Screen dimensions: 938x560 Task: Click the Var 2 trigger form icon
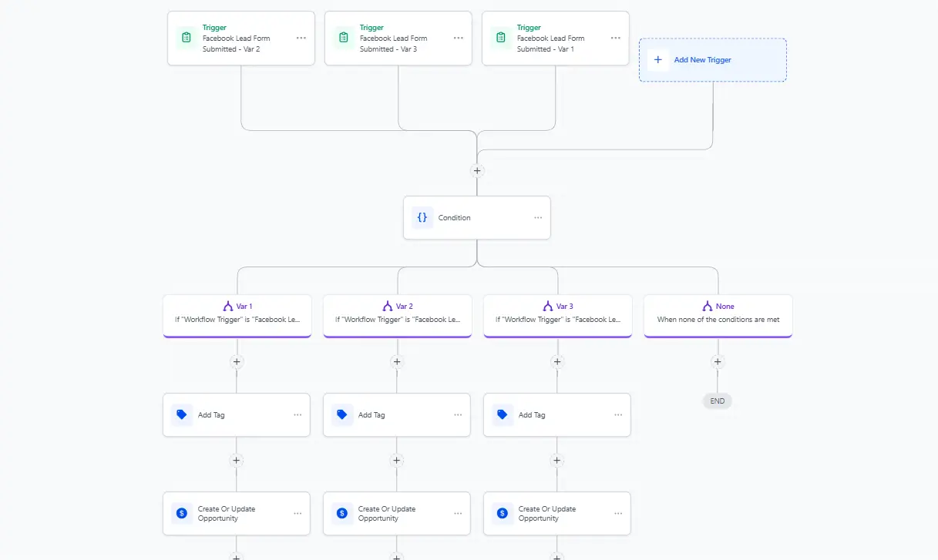pos(186,38)
